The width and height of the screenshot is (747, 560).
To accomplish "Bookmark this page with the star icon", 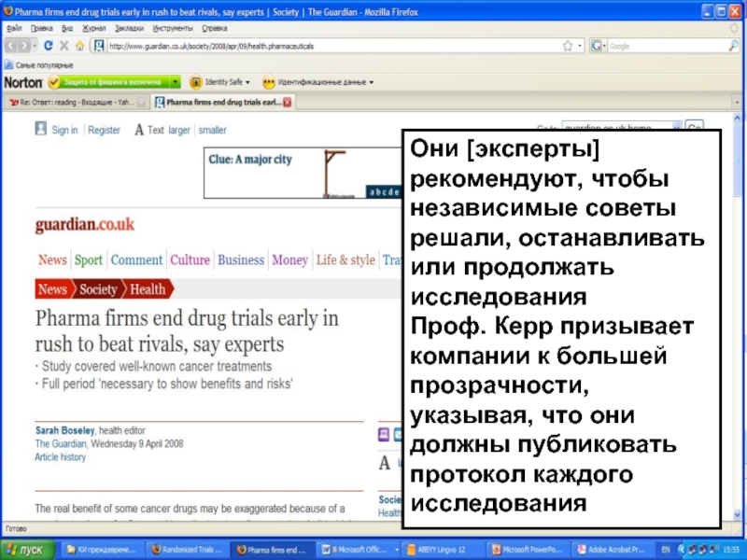I will [567, 46].
